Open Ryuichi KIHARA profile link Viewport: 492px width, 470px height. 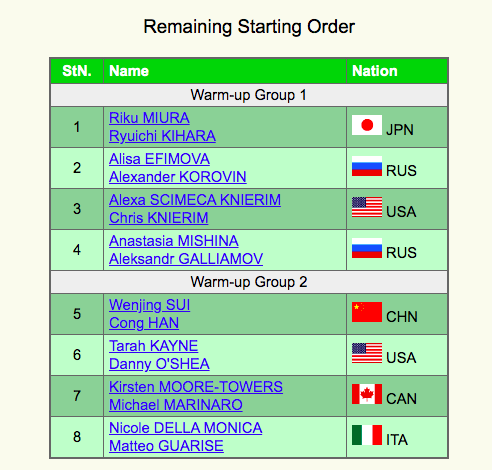(162, 136)
